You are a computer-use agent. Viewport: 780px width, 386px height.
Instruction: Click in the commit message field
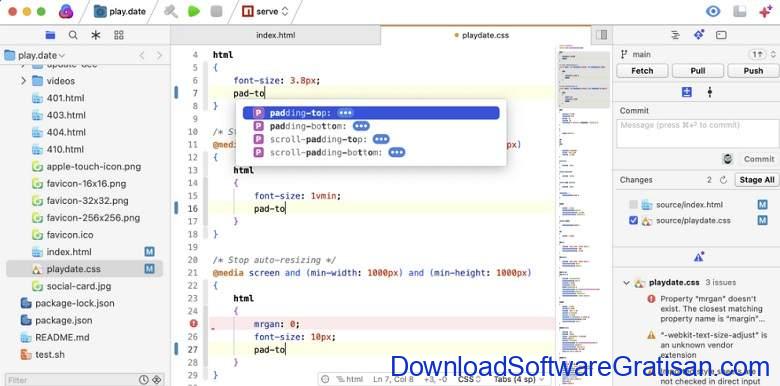[x=697, y=133]
